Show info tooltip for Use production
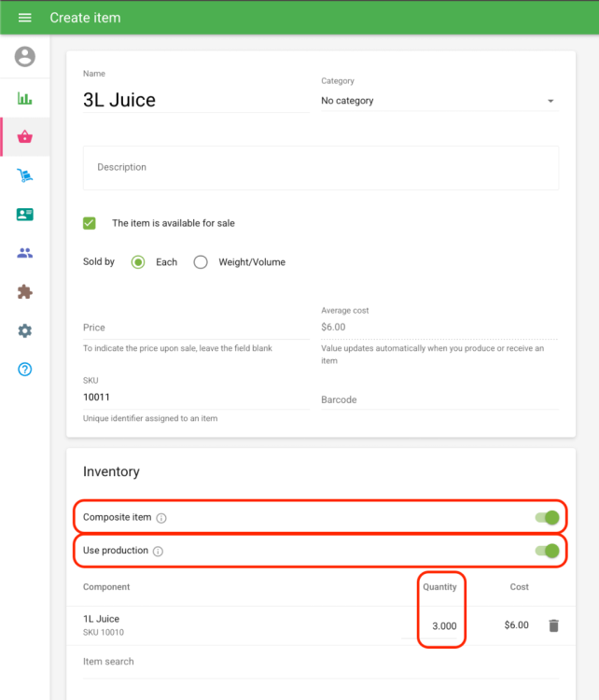Screen dimensions: 599x700 click(158, 552)
